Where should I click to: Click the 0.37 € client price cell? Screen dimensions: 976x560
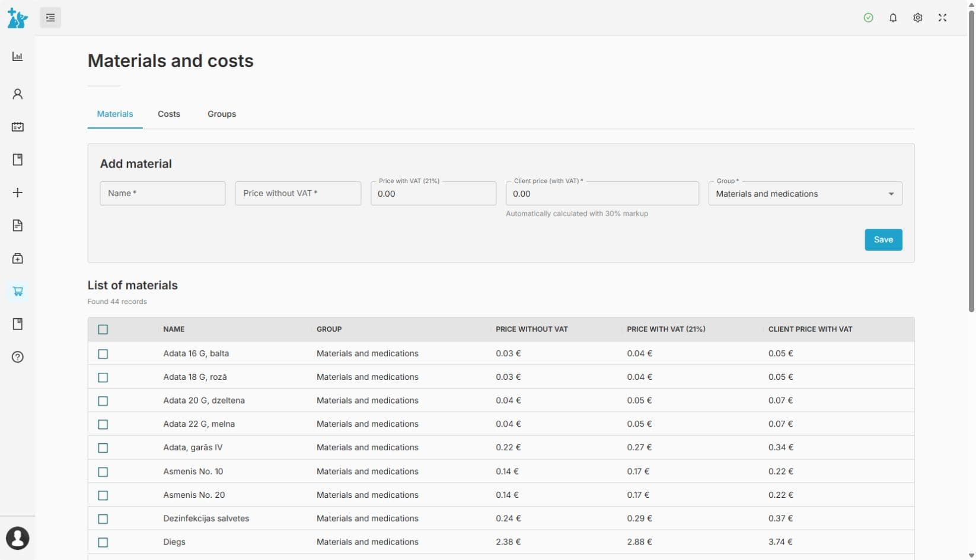tap(781, 519)
